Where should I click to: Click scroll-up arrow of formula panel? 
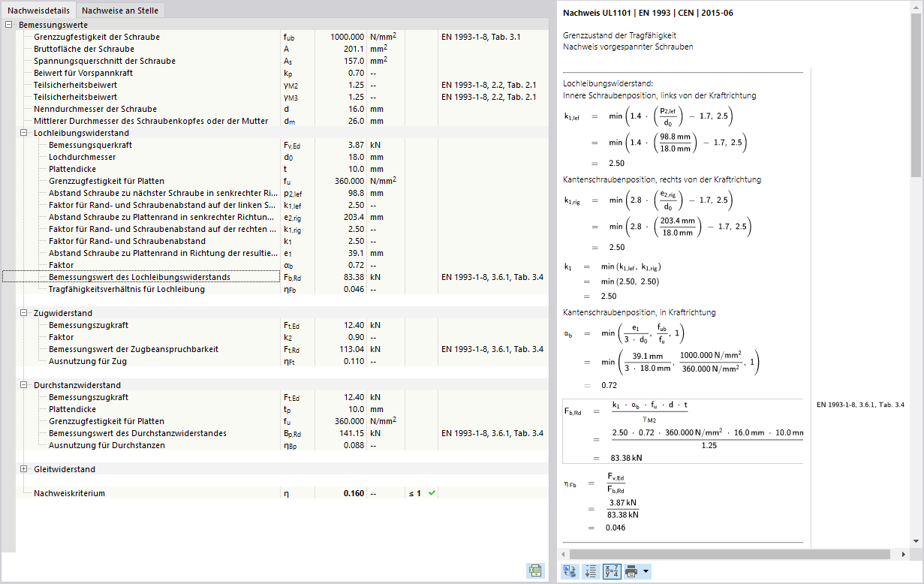[916, 8]
